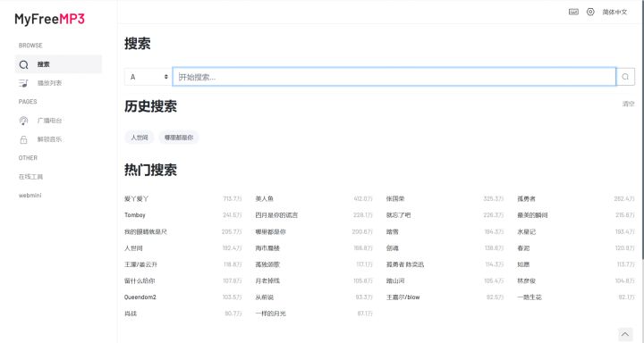This screenshot has width=644, height=343.
Task: Select the 人世间 history search tag
Action: pyautogui.click(x=140, y=138)
